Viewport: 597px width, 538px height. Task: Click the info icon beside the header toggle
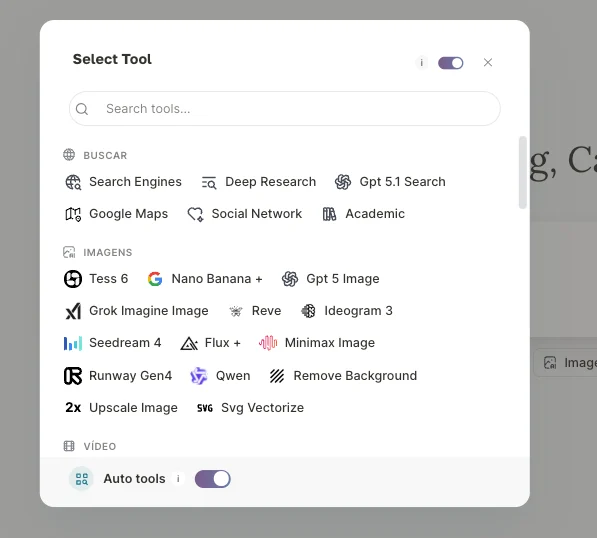click(421, 62)
